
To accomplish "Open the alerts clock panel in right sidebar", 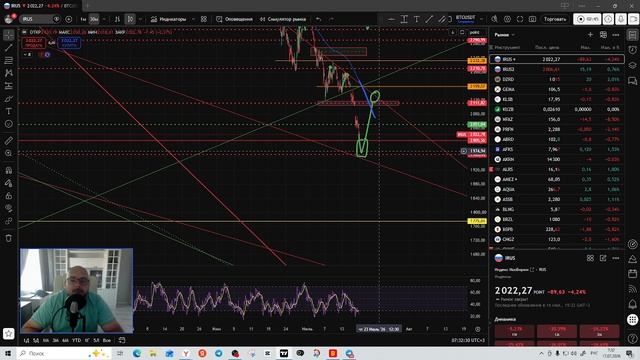I will point(632,50).
